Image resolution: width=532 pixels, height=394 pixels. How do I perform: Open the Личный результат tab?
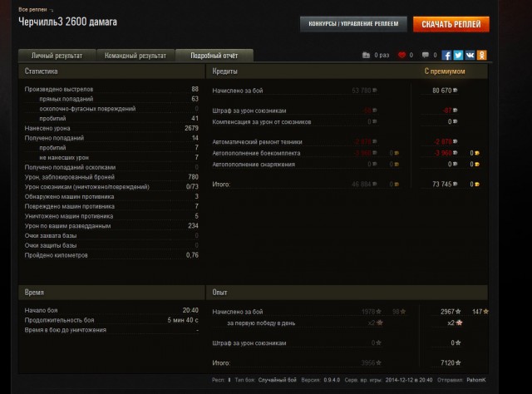click(x=57, y=56)
